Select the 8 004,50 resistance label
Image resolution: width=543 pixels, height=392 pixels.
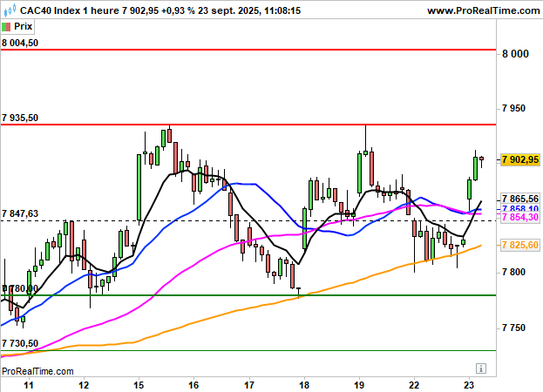pos(20,43)
